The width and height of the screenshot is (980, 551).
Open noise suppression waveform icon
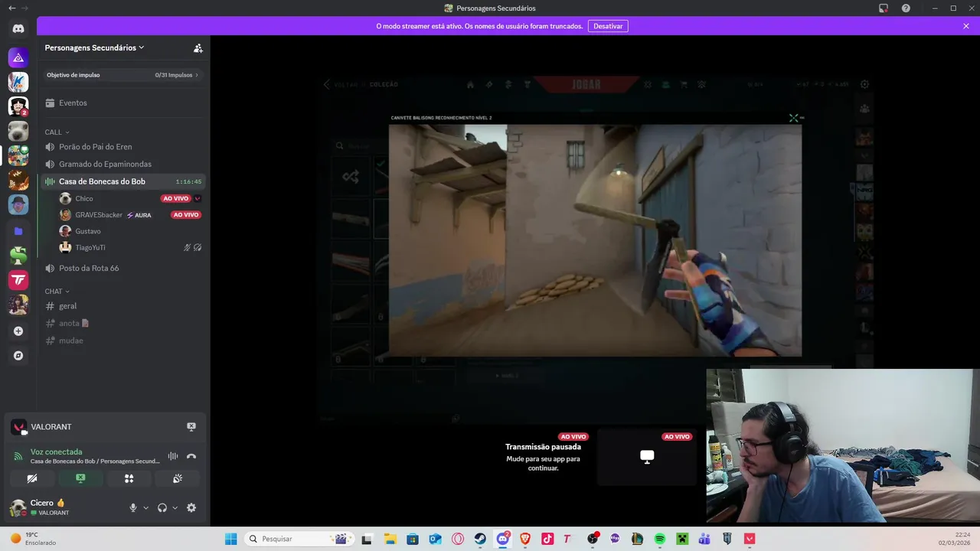173,456
